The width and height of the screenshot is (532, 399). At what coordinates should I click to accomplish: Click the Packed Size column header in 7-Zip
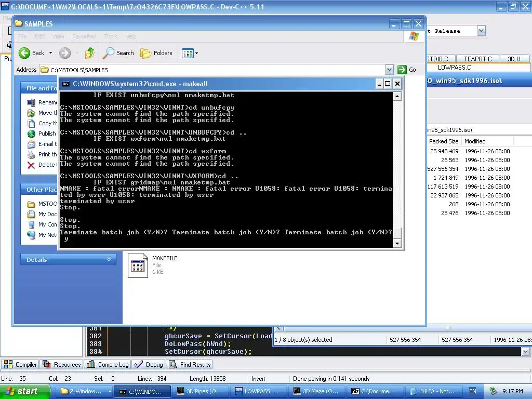point(444,141)
